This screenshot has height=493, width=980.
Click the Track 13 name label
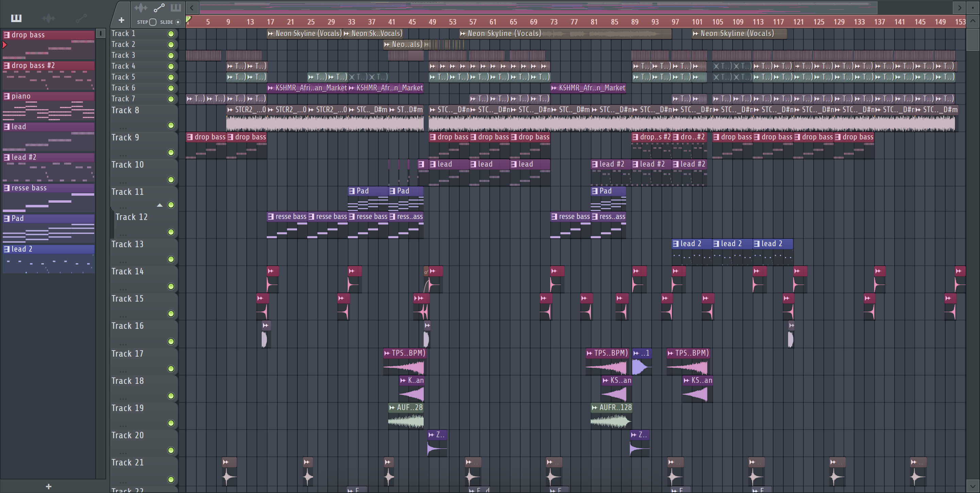pos(128,244)
